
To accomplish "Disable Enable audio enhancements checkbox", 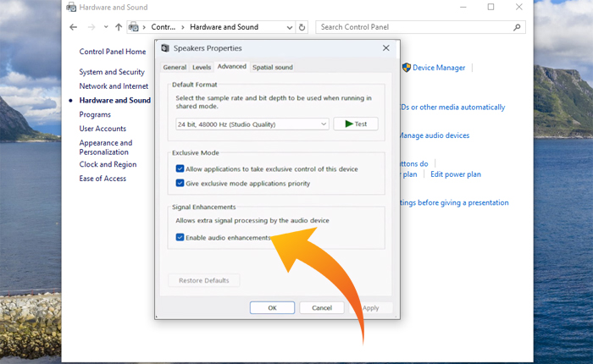I will (x=180, y=237).
